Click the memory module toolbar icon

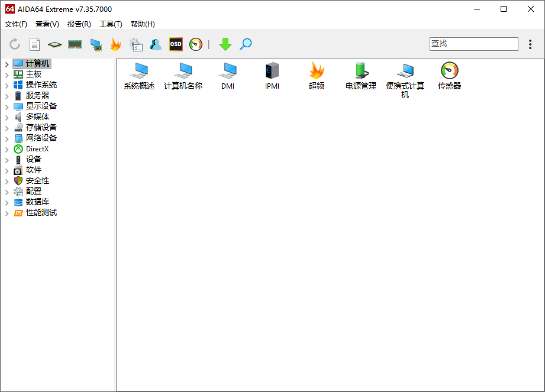click(75, 44)
